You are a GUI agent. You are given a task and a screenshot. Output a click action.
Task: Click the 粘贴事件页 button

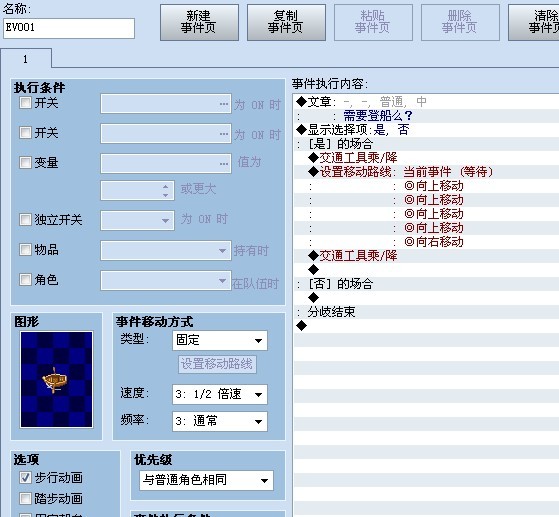[373, 22]
